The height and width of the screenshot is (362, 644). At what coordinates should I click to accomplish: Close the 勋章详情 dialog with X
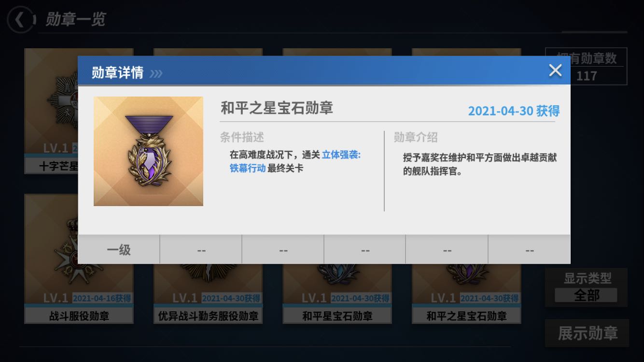(555, 70)
